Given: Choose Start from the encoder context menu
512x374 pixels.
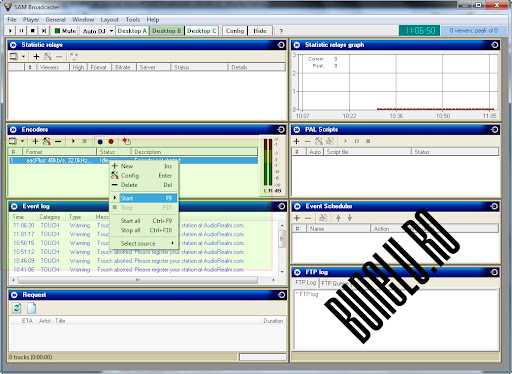Looking at the screenshot, I should pos(144,198).
